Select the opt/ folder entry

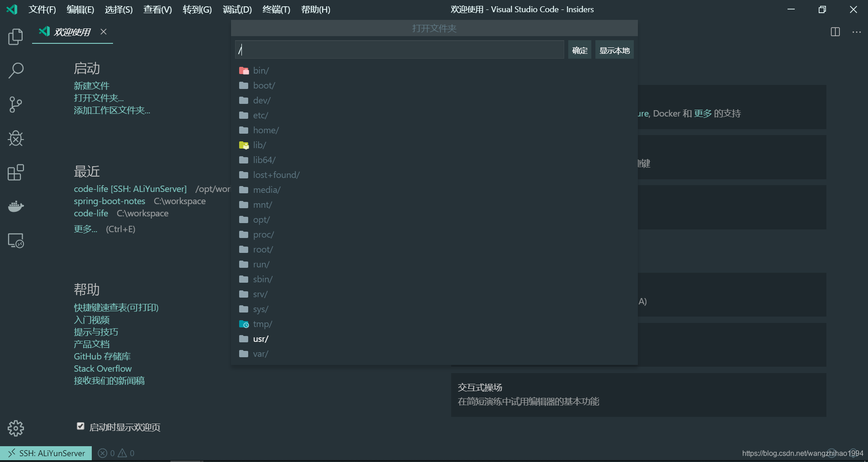[x=434, y=219]
